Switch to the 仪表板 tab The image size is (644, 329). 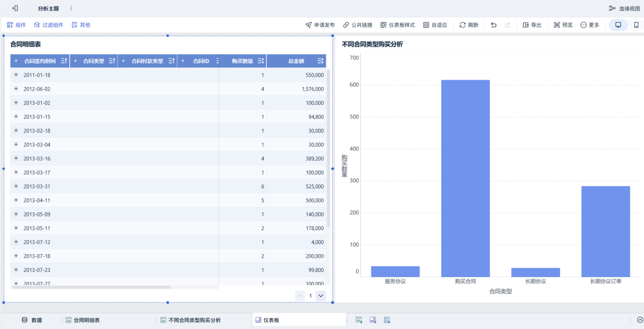click(x=299, y=320)
